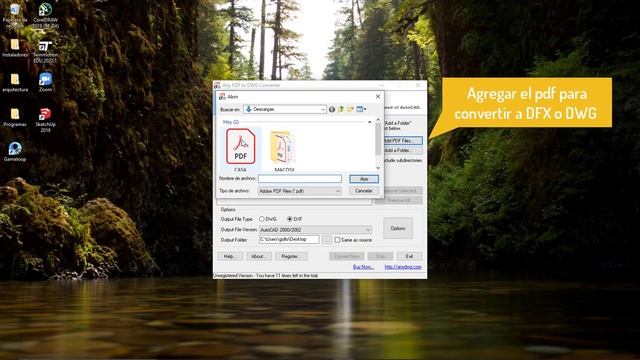Screen dimensions: 640x360
Task: Enable the Same as source checkbox
Action: (337, 240)
